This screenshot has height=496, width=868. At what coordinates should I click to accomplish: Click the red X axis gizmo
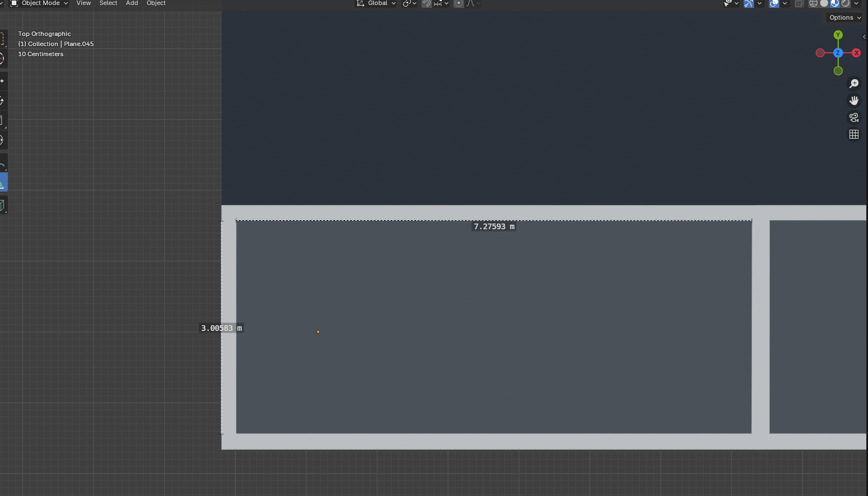(856, 53)
